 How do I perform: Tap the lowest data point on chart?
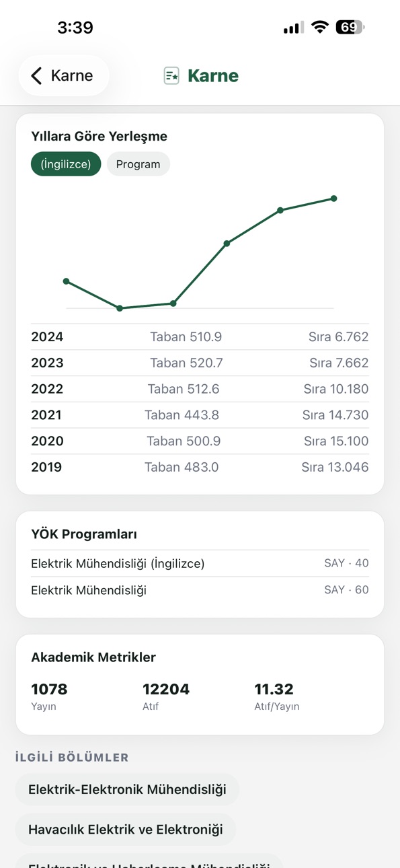(x=120, y=308)
